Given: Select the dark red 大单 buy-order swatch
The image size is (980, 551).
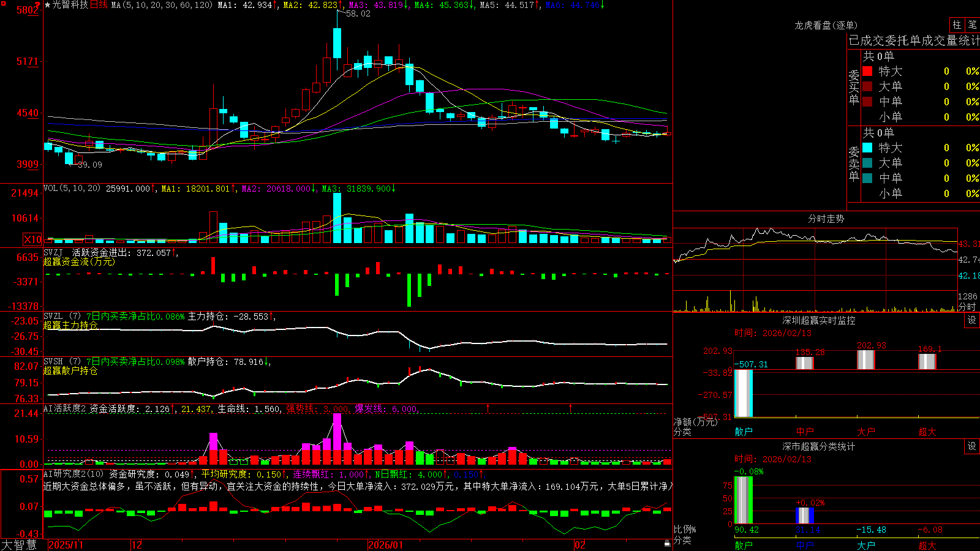Looking at the screenshot, I should 867,86.
